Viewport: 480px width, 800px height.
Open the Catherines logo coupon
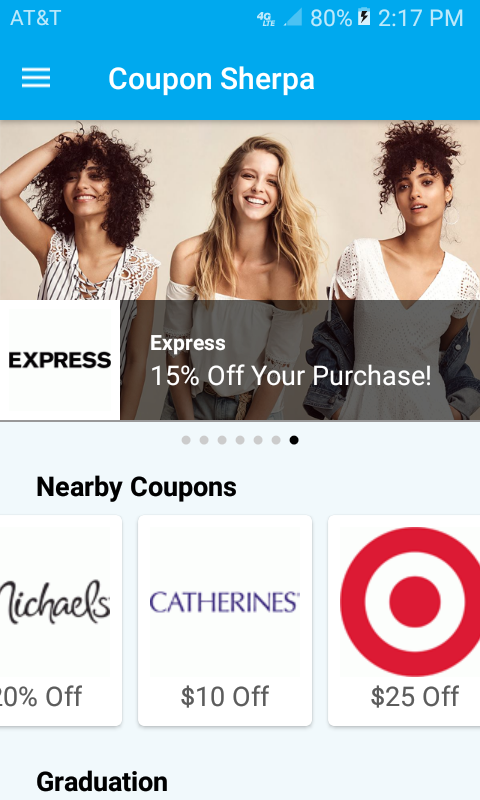pos(225,602)
